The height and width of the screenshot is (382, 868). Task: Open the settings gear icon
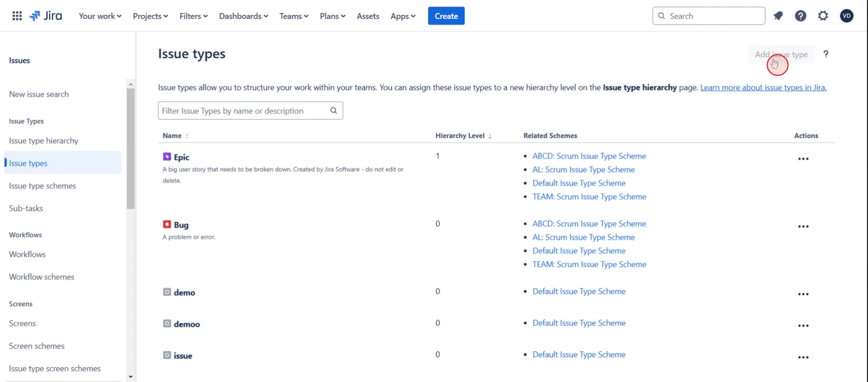[x=823, y=16]
